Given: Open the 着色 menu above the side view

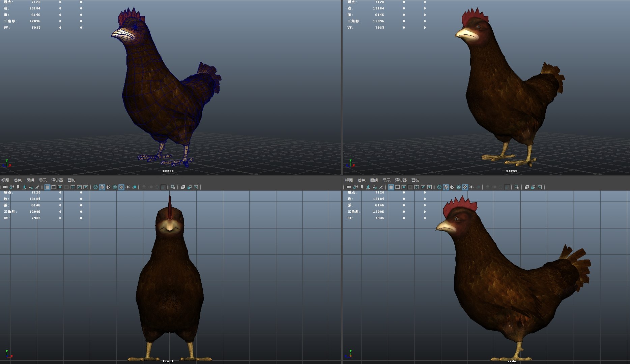Looking at the screenshot, I should coord(361,180).
